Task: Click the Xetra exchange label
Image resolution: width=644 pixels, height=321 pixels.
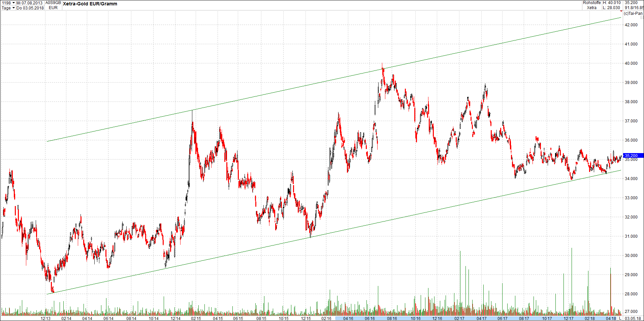Action: coord(592,7)
